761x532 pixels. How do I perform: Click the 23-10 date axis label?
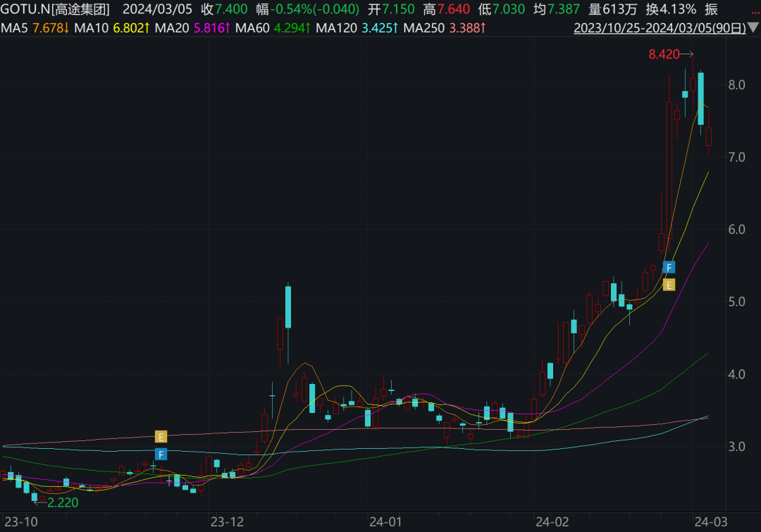pyautogui.click(x=21, y=522)
